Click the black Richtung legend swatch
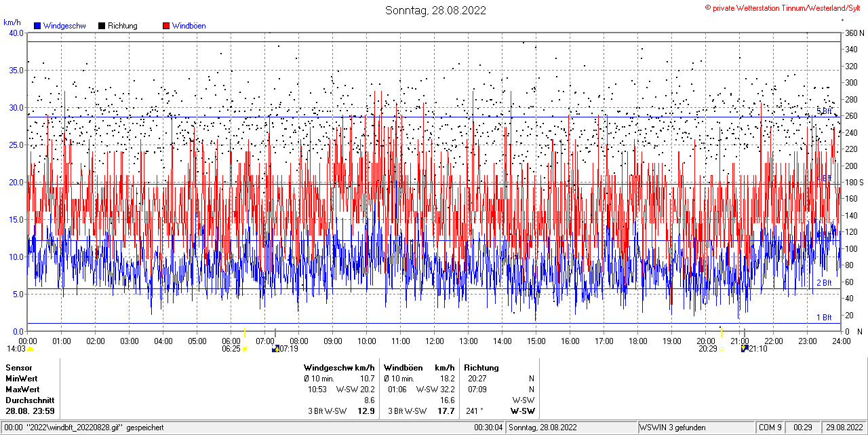The image size is (868, 435). click(102, 26)
